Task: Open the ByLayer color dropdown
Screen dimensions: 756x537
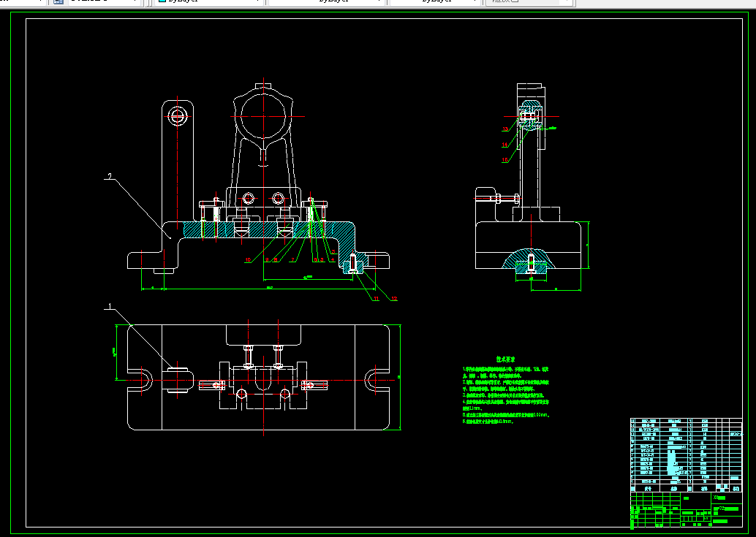Action: pos(208,2)
